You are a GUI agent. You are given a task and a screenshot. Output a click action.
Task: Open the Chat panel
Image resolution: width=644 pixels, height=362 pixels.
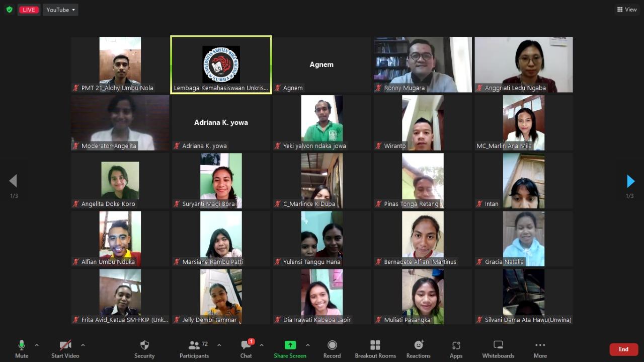246,349
